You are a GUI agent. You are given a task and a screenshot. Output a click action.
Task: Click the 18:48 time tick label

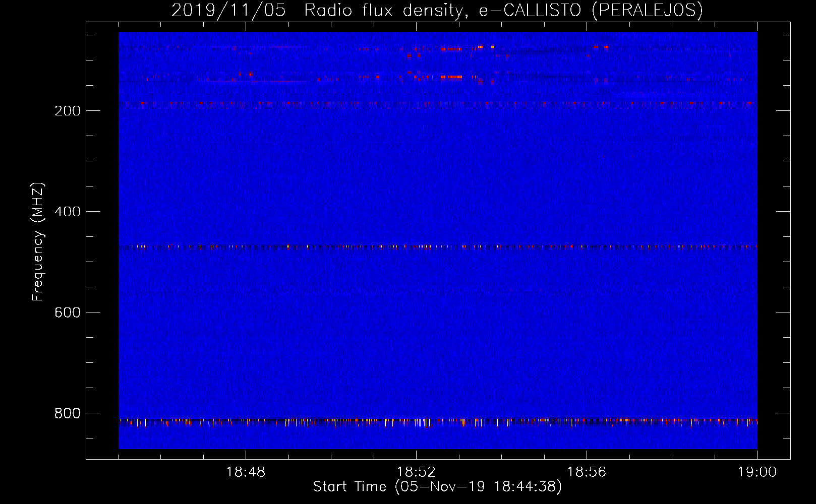point(246,472)
